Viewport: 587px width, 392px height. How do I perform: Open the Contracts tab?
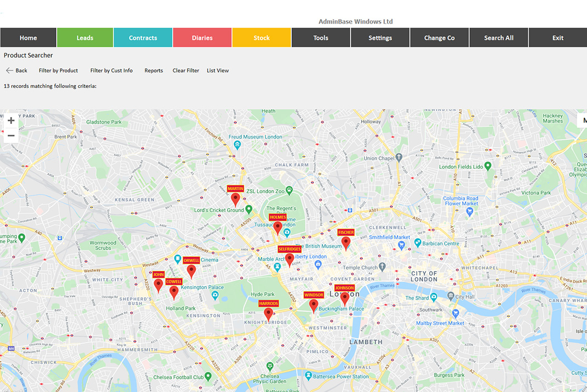click(x=143, y=37)
